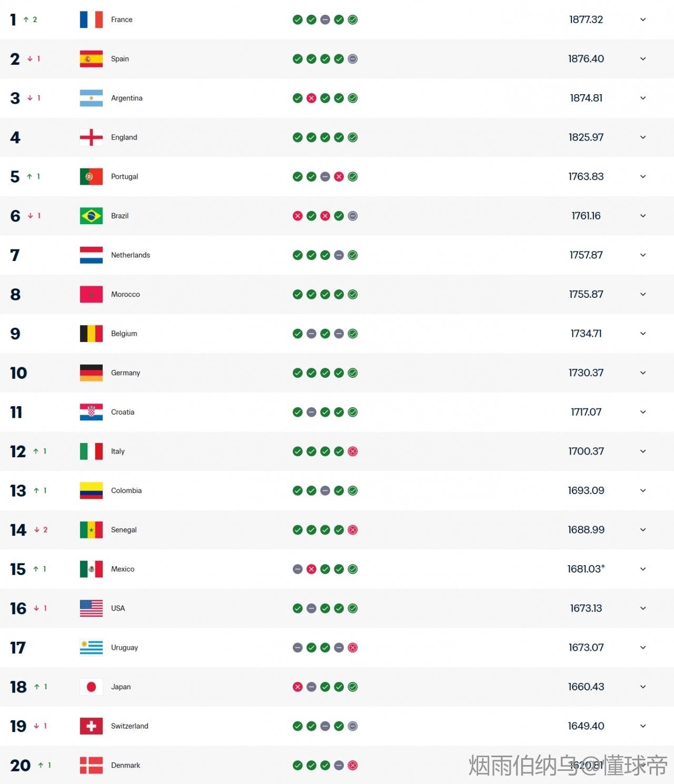Expand the USA ranking row
This screenshot has height=784, width=674.
[643, 608]
